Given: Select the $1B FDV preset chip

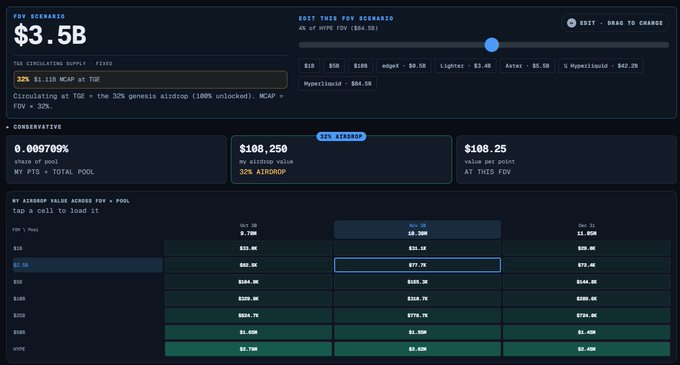Looking at the screenshot, I should tap(309, 66).
